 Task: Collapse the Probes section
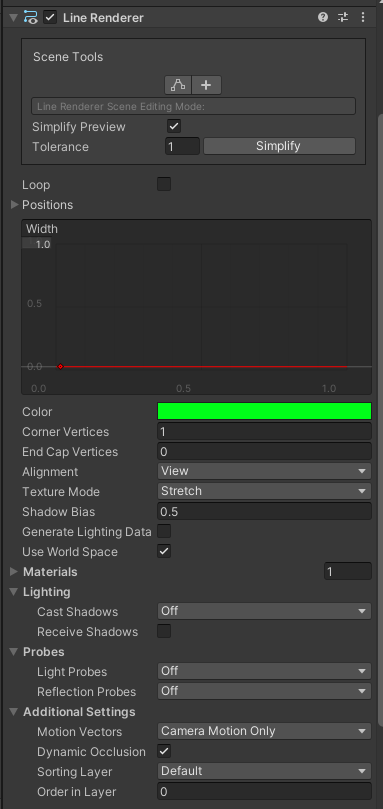[14, 652]
